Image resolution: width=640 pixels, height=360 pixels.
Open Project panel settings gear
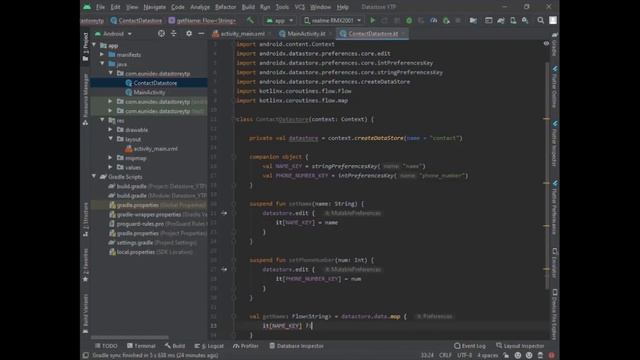pos(189,33)
